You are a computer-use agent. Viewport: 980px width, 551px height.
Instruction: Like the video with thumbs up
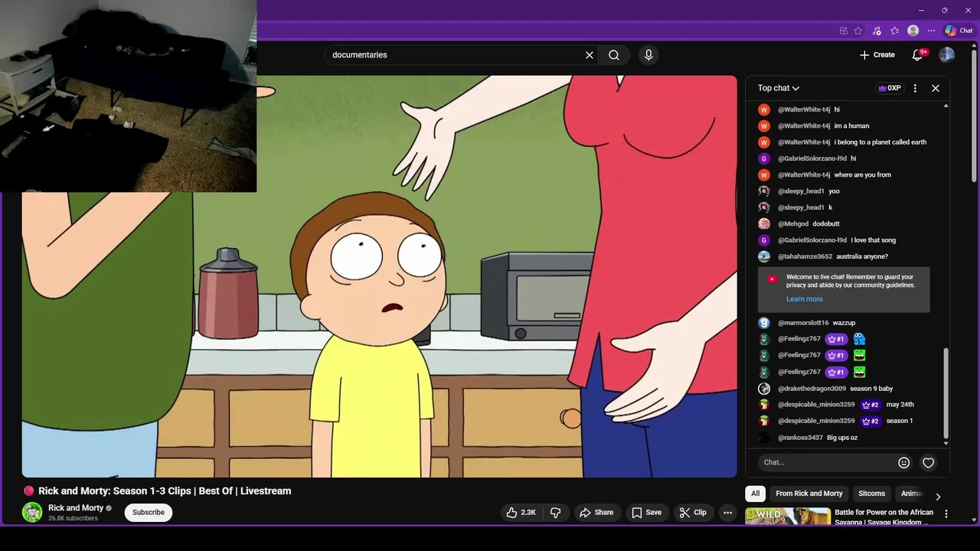(521, 513)
